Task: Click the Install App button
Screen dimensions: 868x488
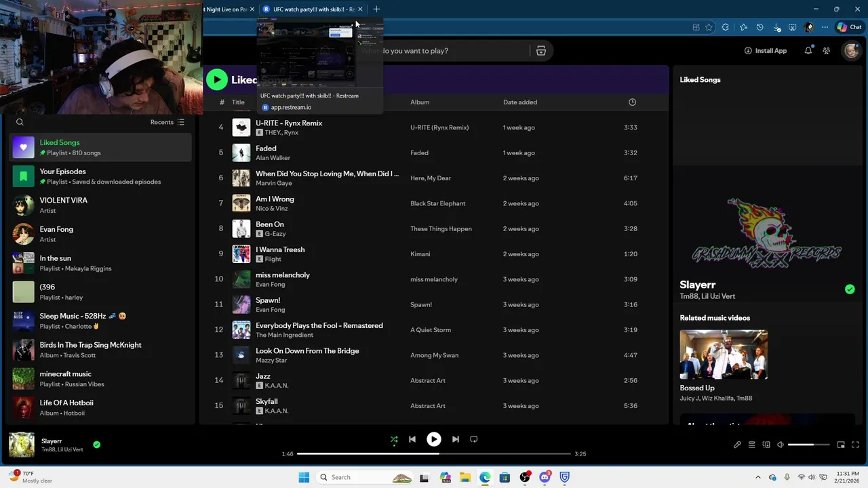Action: pyautogui.click(x=766, y=51)
